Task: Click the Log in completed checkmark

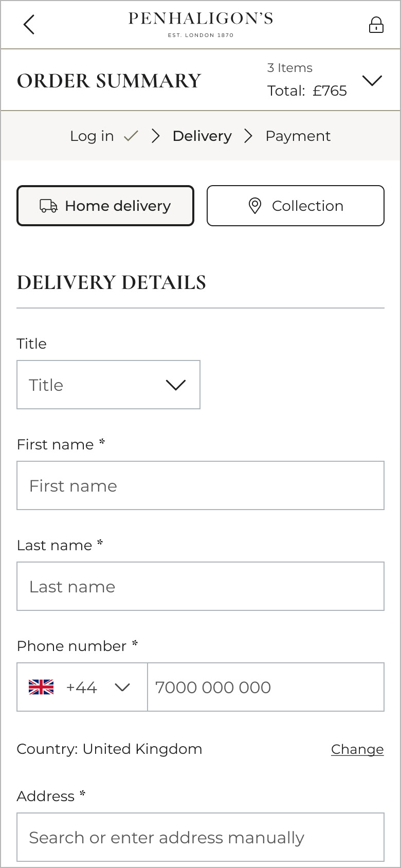Action: pyautogui.click(x=132, y=136)
